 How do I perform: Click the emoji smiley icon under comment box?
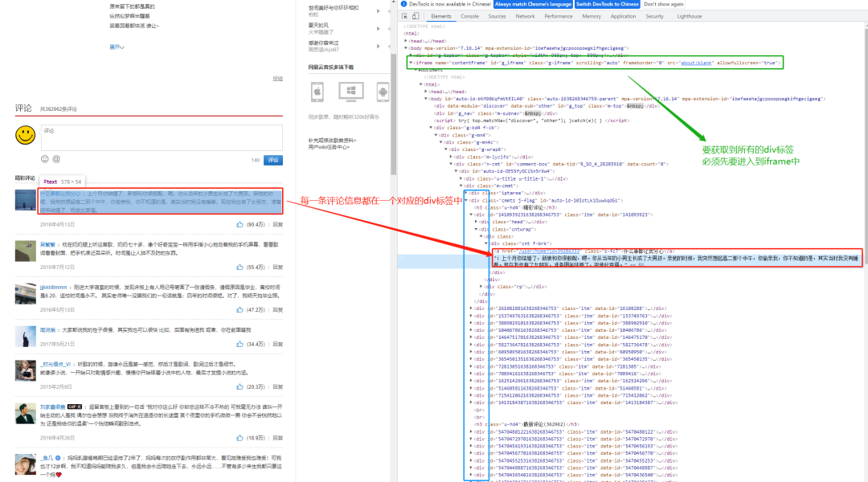(x=45, y=159)
